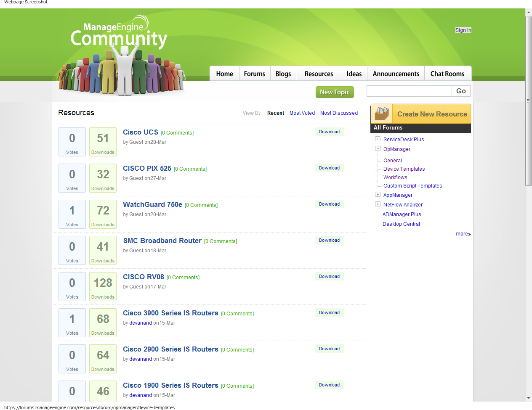Open the Home tab
The width and height of the screenshot is (532, 410).
pyautogui.click(x=224, y=74)
